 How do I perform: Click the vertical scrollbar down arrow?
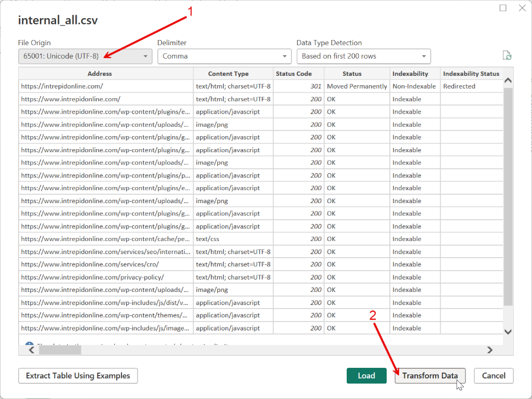pos(508,332)
